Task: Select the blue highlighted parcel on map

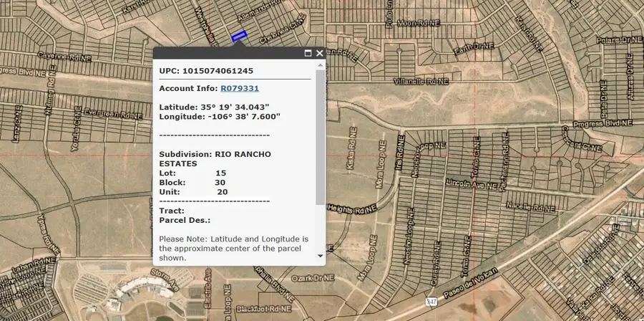Action: (238, 36)
